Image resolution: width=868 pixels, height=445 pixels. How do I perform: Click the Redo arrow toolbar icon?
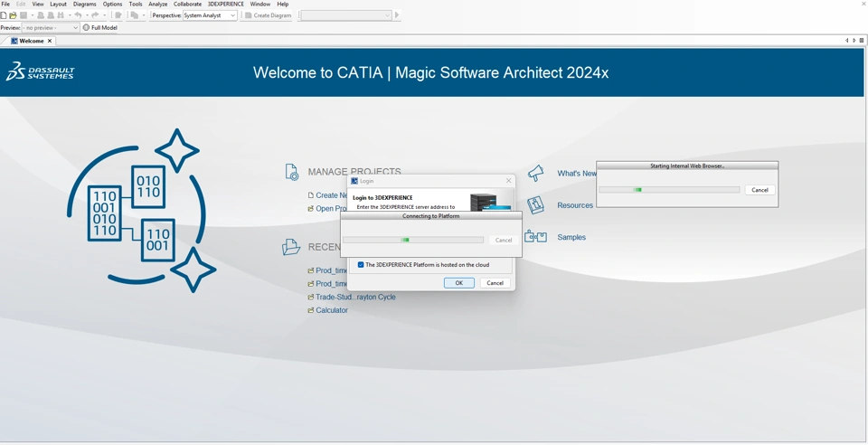click(95, 15)
